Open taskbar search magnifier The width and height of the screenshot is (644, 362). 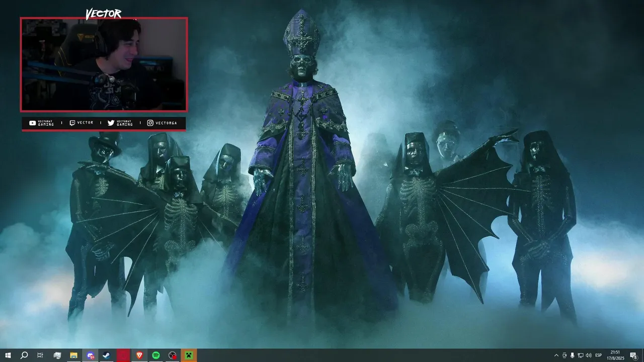24,355
